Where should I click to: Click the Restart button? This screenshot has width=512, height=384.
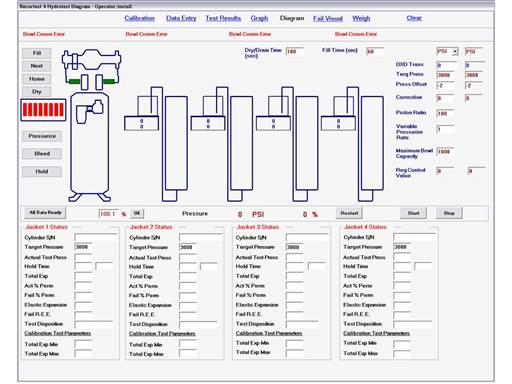click(x=349, y=213)
